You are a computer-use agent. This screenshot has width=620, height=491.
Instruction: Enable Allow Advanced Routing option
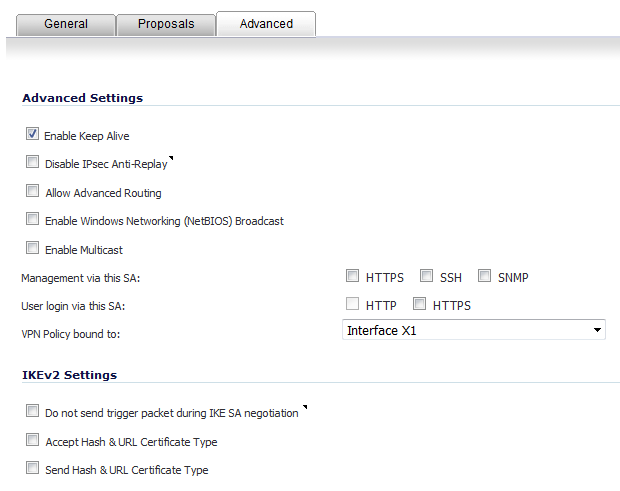(x=32, y=191)
